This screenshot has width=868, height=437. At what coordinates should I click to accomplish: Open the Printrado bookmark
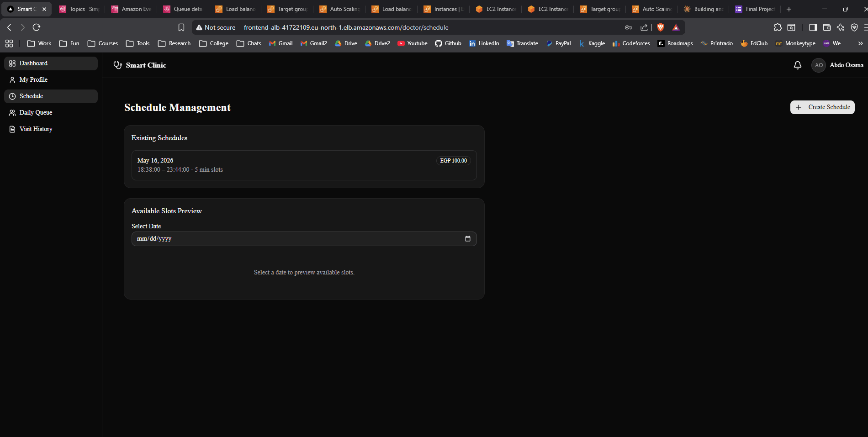pyautogui.click(x=716, y=43)
